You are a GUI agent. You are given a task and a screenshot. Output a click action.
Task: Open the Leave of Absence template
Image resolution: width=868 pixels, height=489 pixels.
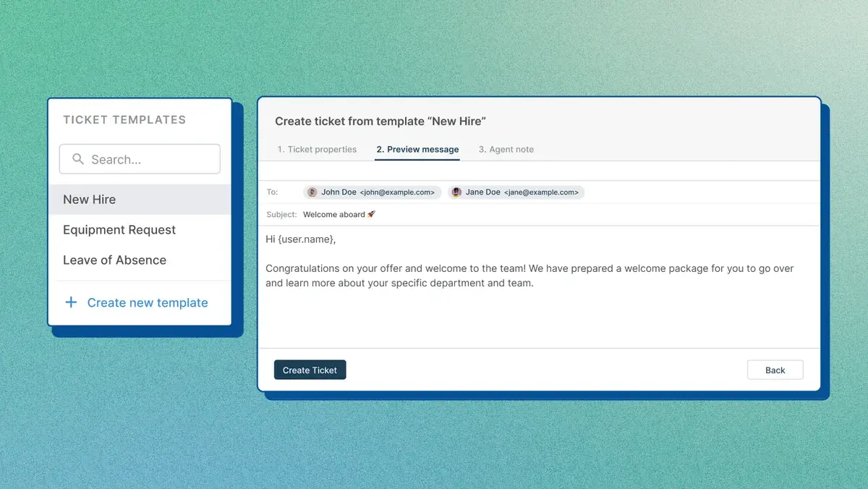click(114, 260)
